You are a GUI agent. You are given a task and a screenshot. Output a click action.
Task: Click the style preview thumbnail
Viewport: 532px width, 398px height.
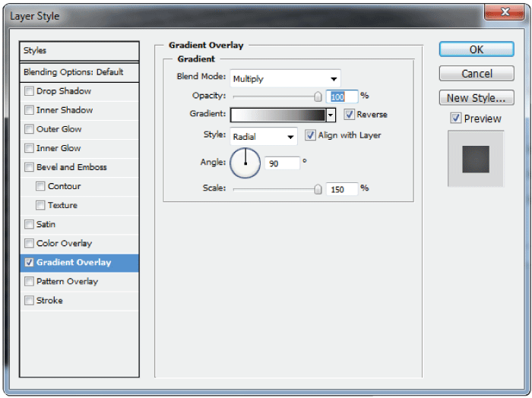[x=476, y=159]
